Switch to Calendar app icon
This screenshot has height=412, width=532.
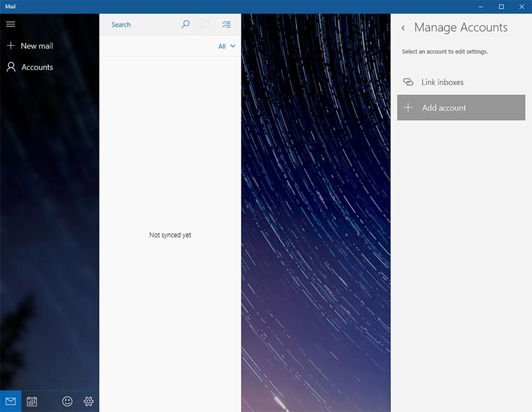[32, 401]
